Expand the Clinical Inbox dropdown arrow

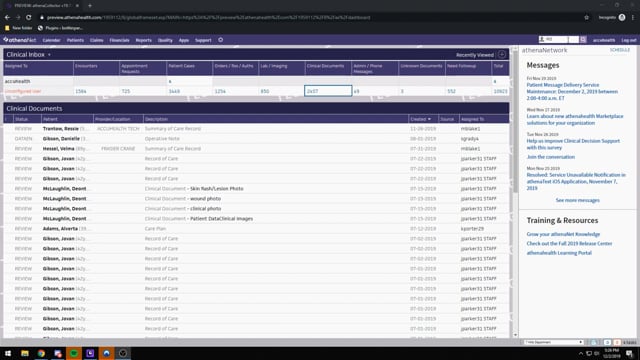pyautogui.click(x=49, y=55)
